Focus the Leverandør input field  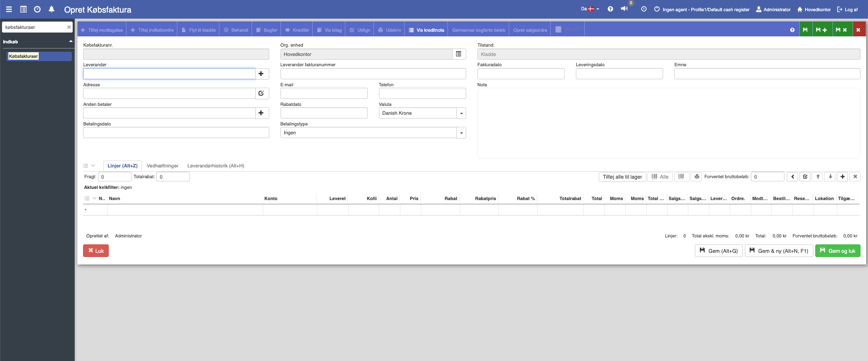169,74
